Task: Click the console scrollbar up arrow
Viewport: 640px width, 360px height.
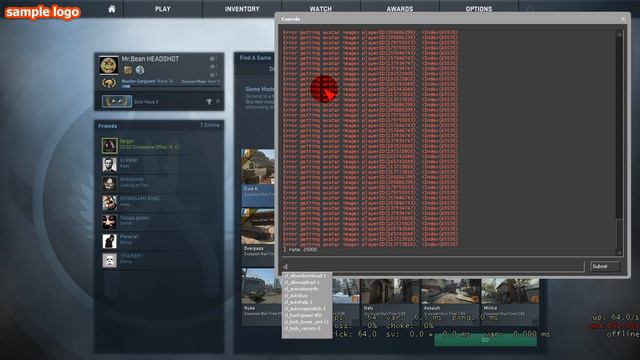Action: point(619,35)
